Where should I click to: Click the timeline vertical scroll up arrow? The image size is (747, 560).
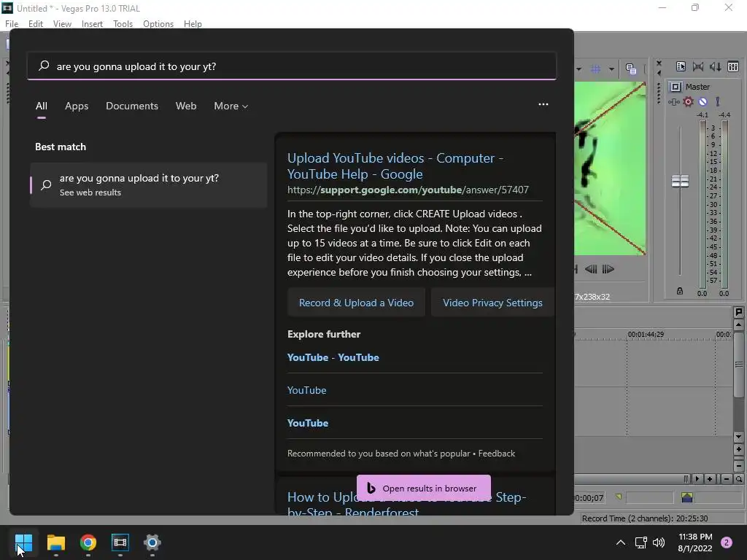738,325
